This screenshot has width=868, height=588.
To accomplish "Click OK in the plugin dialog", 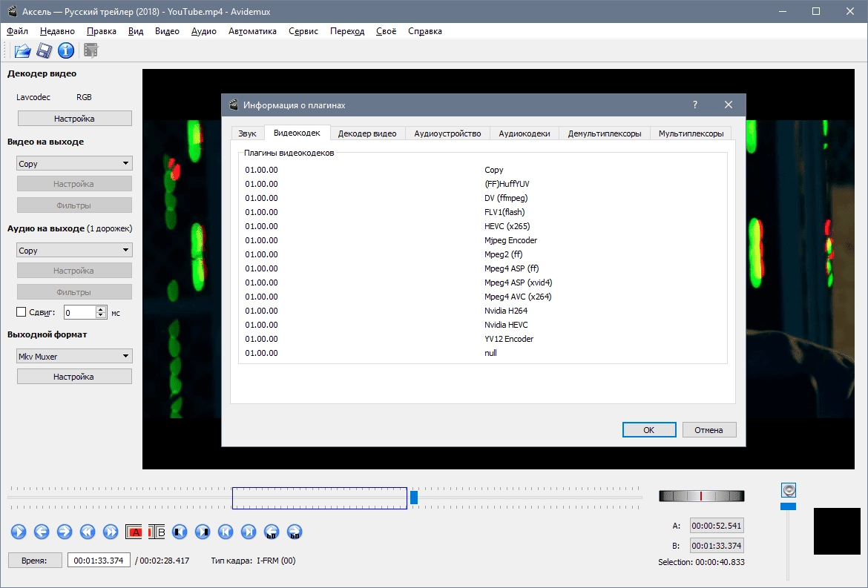I will click(x=649, y=430).
